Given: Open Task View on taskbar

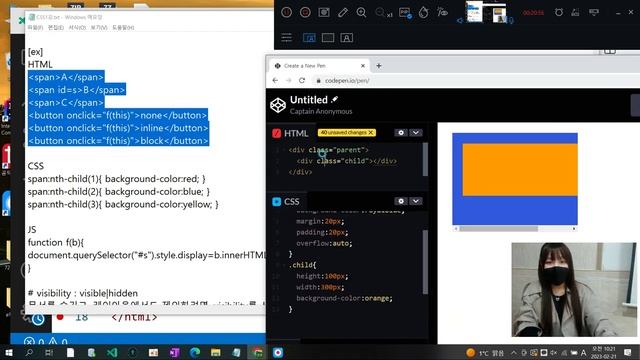Looking at the screenshot, I should 49,353.
